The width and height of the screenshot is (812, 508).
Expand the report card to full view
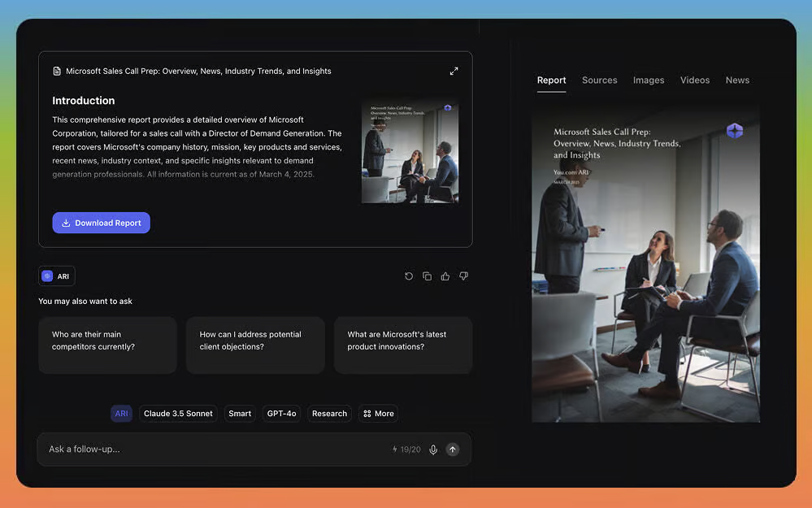point(454,71)
